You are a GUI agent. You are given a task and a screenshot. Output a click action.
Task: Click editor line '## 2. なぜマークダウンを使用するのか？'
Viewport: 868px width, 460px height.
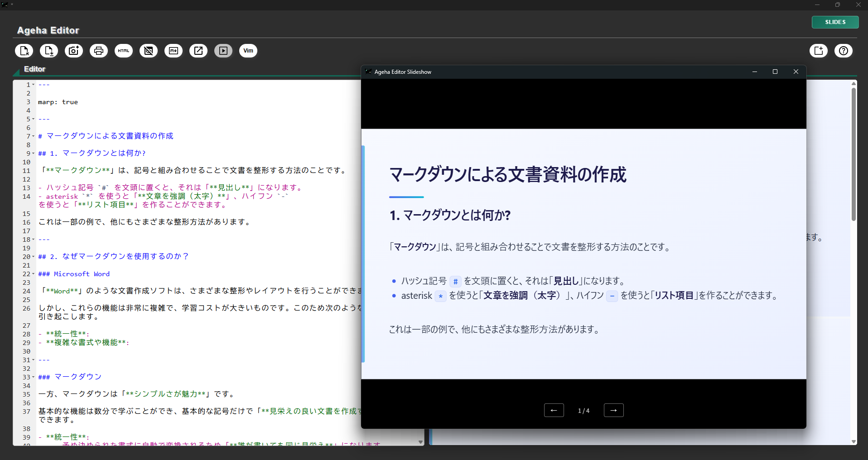click(113, 257)
